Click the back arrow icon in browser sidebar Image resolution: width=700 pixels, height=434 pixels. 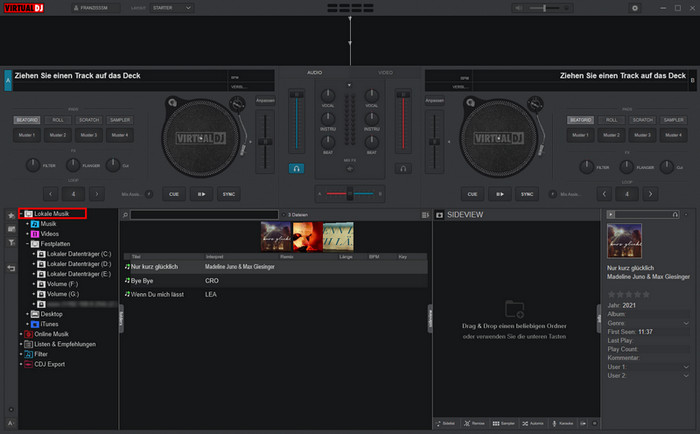[x=11, y=268]
